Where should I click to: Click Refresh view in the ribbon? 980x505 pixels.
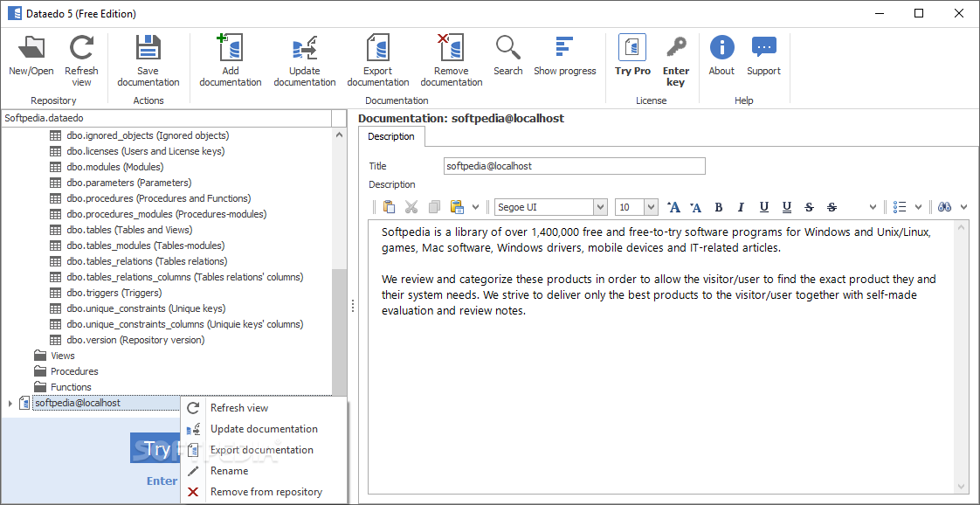coord(81,60)
